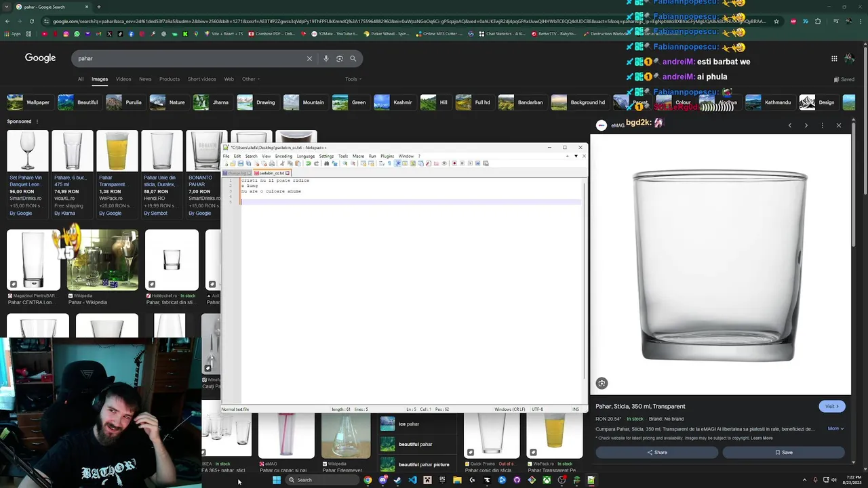Click the Learn More link in preview
The height and width of the screenshot is (488, 868).
pos(762,438)
